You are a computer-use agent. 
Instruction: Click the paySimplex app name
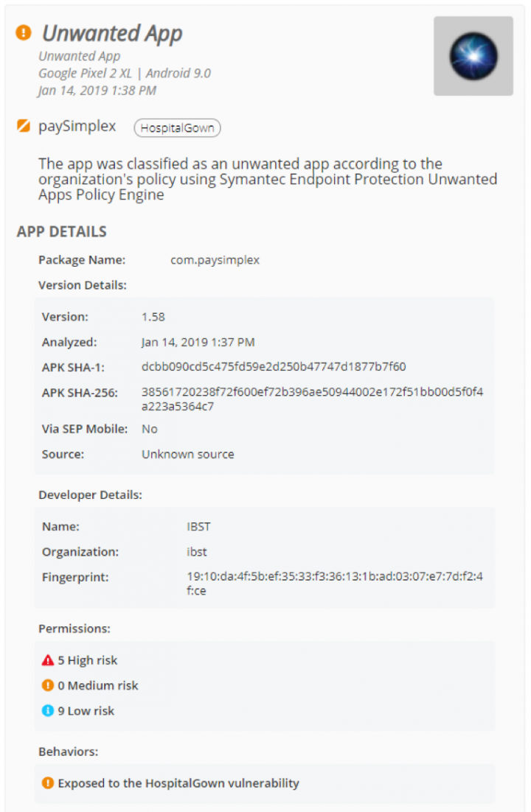[x=77, y=126]
